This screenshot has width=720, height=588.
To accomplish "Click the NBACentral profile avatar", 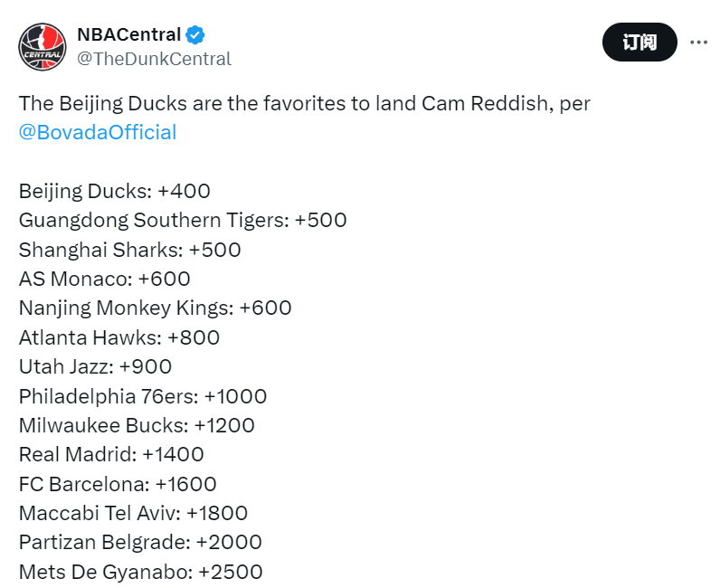I will tap(43, 47).
